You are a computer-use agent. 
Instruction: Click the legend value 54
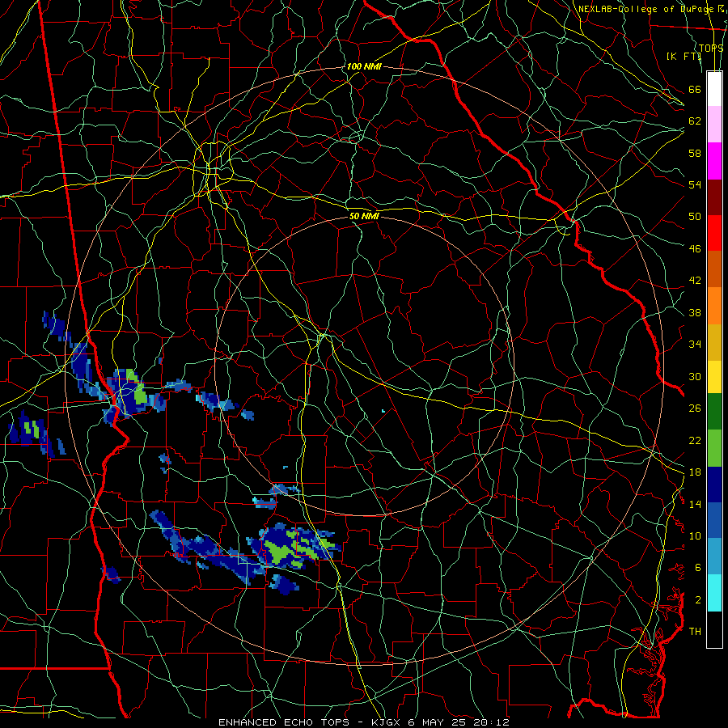point(695,184)
